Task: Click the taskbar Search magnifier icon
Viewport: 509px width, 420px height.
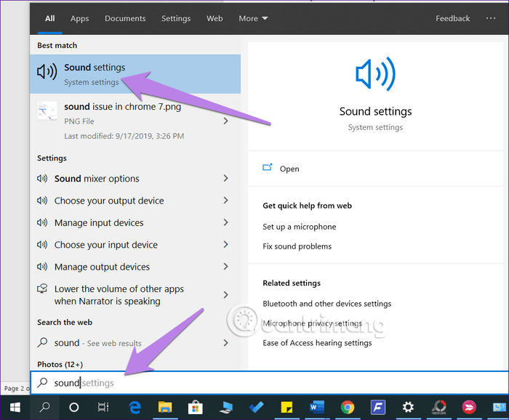Action: tap(45, 408)
